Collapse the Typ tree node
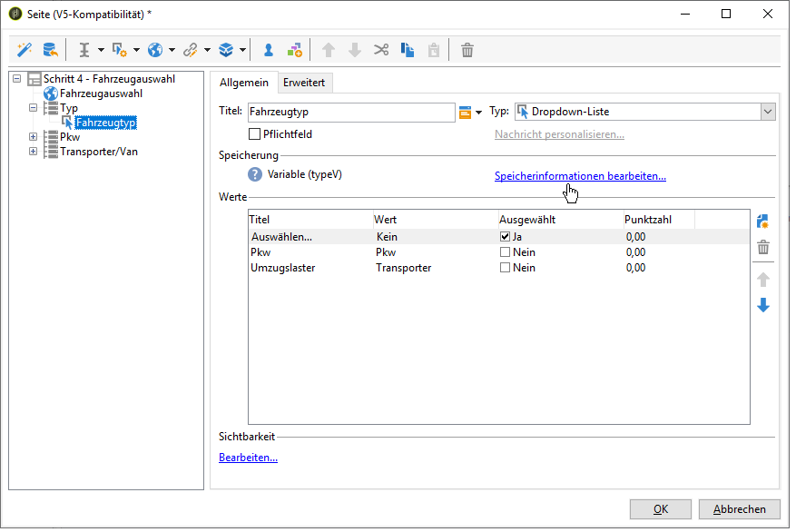The height and width of the screenshot is (532, 796). click(34, 108)
